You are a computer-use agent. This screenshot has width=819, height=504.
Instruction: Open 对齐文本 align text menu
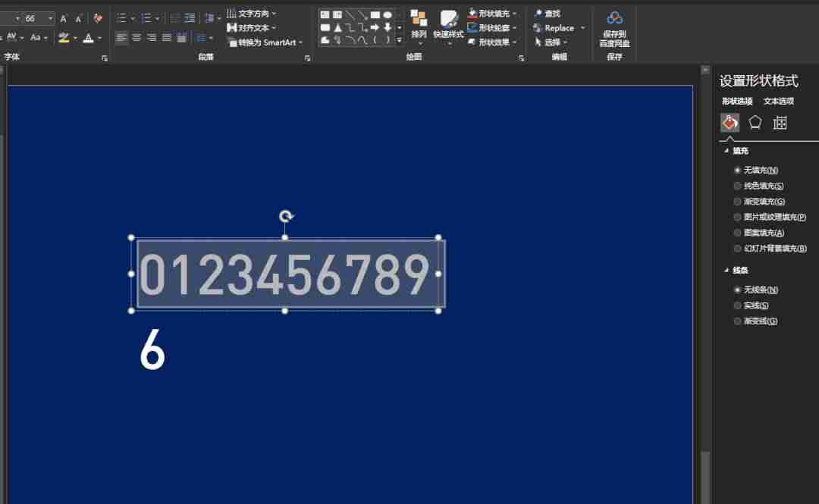pos(252,28)
